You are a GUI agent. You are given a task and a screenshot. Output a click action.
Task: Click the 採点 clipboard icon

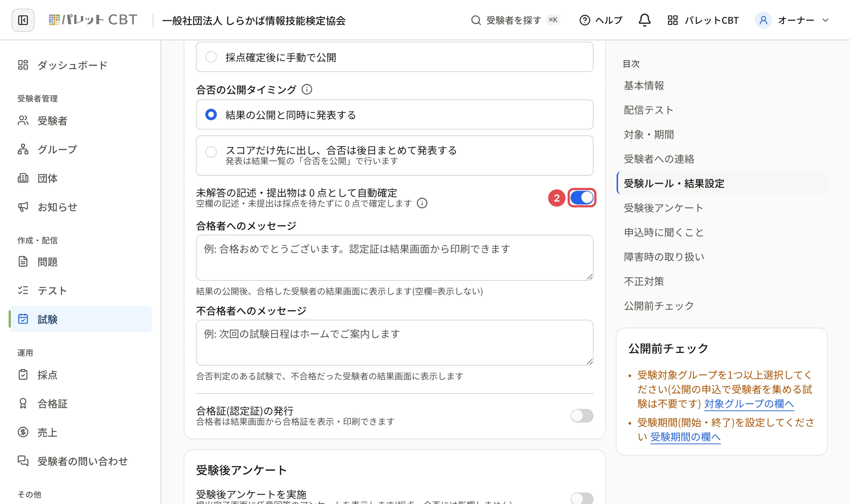coord(23,375)
